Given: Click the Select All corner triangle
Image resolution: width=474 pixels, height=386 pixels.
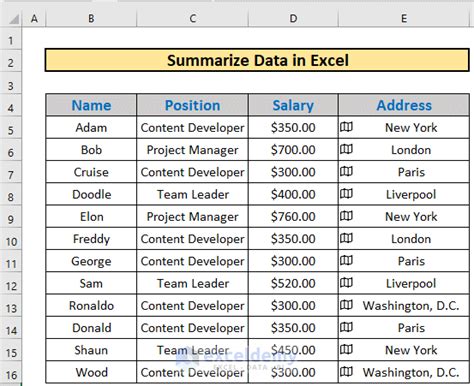Looking at the screenshot, I should point(14,19).
